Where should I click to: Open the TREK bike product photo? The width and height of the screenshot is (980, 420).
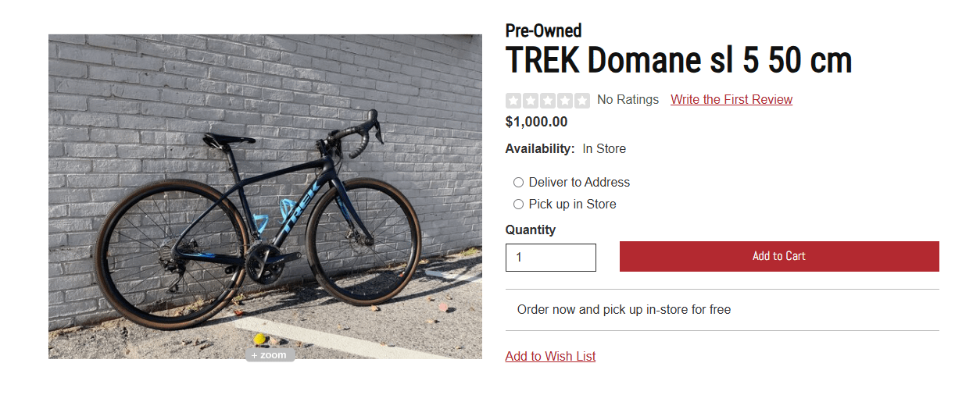(265, 196)
